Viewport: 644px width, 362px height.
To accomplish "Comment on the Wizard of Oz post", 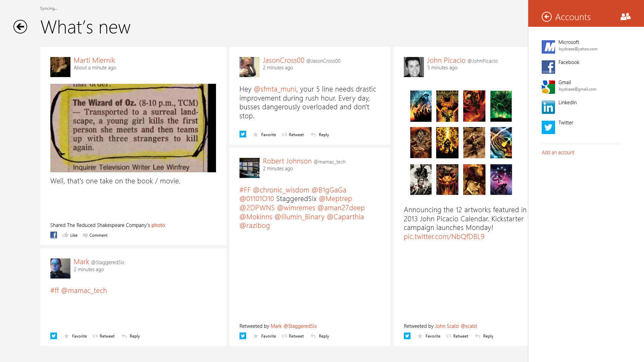I will pos(95,235).
